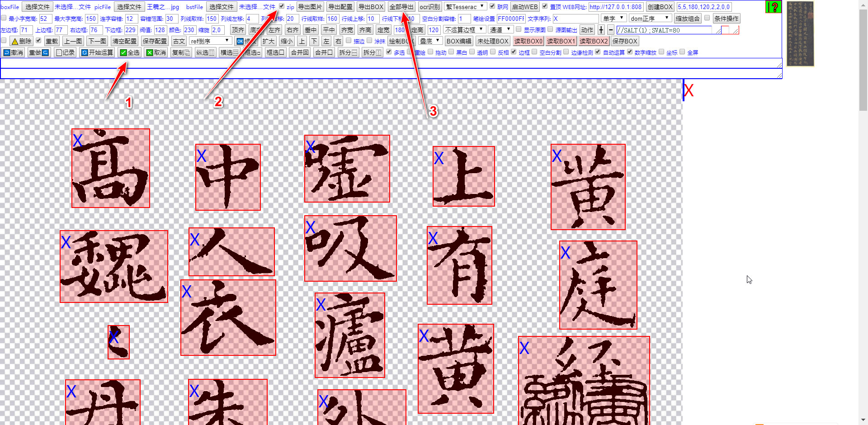
Task: Click the 创建BOX button
Action: click(660, 7)
